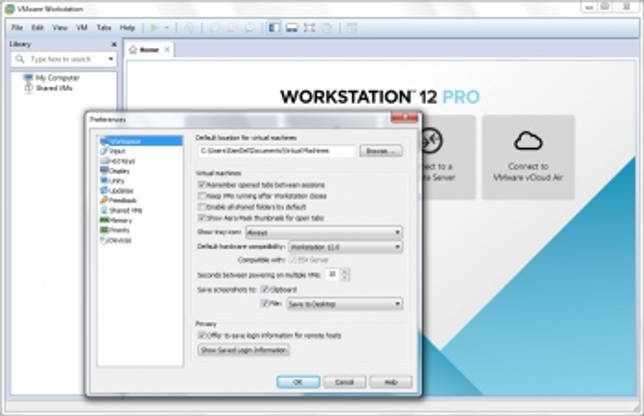Click the Power On play toolbar icon

(x=154, y=28)
